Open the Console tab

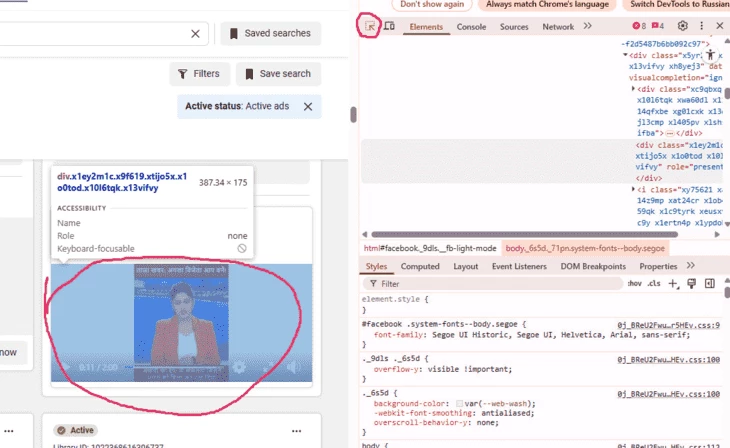[x=471, y=27]
